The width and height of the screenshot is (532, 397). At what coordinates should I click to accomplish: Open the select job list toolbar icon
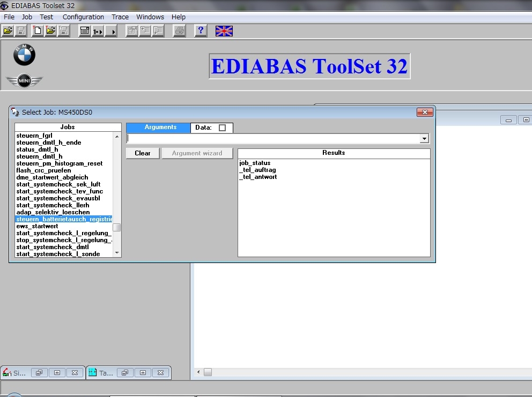(x=85, y=31)
